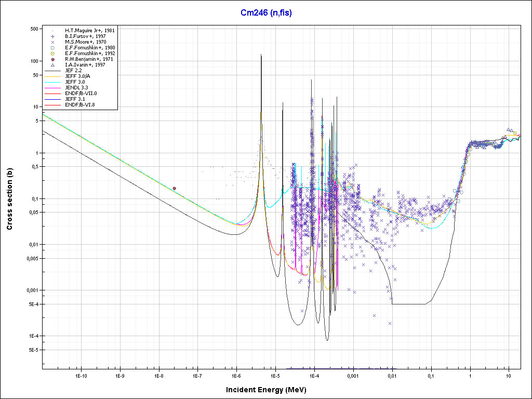The height and width of the screenshot is (399, 532).
Task: Click the Incident Energy (MeV) axis label
Action: tap(265, 390)
